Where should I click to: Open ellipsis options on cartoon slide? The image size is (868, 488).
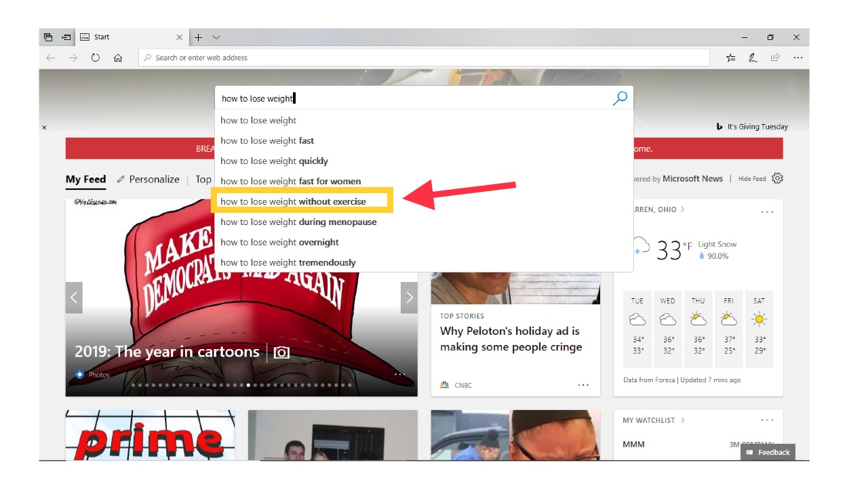point(400,374)
